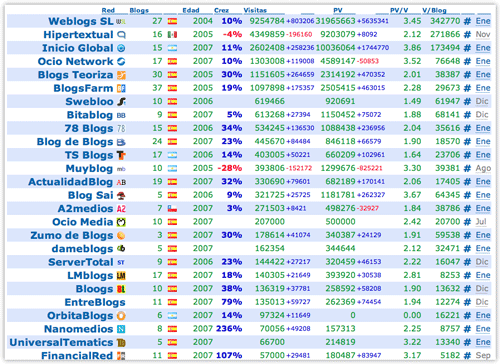Click the LMblogs LM logo icon
This screenshot has width=500, height=364.
[x=121, y=276]
